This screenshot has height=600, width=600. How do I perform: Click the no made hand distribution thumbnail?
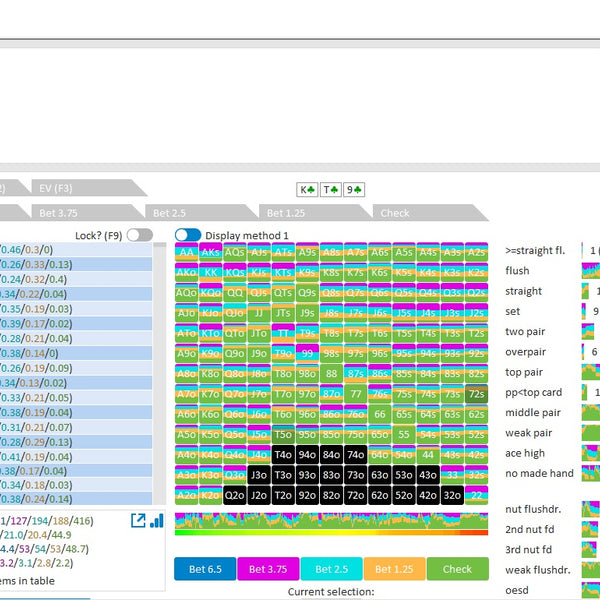coord(590,473)
